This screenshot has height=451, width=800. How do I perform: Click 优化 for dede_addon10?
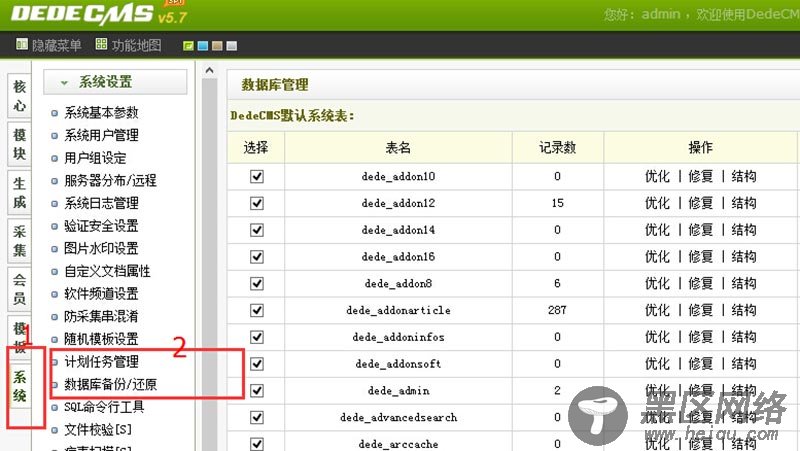pyautogui.click(x=657, y=177)
